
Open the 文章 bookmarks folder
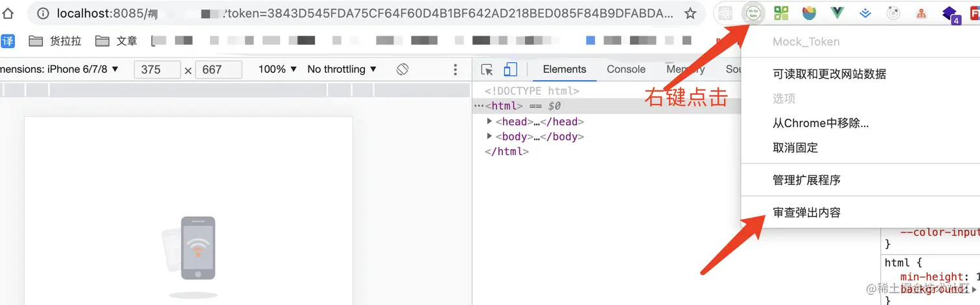pyautogui.click(x=117, y=41)
